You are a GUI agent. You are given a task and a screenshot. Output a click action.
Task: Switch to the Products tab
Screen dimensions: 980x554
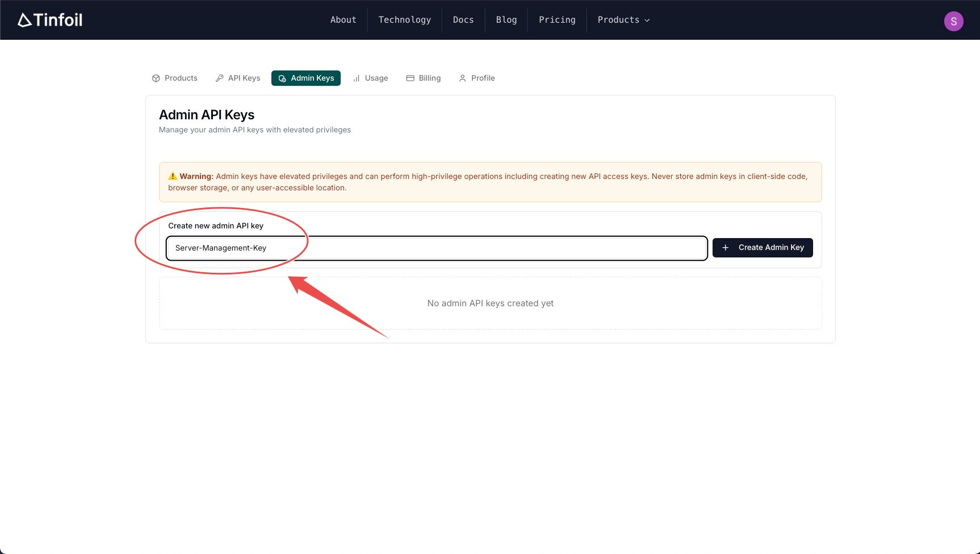(x=174, y=78)
